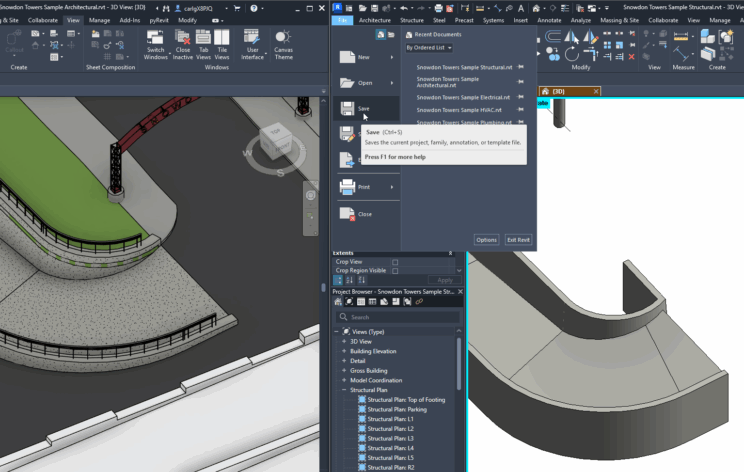Click the Options button
The width and height of the screenshot is (744, 472).
pos(486,240)
